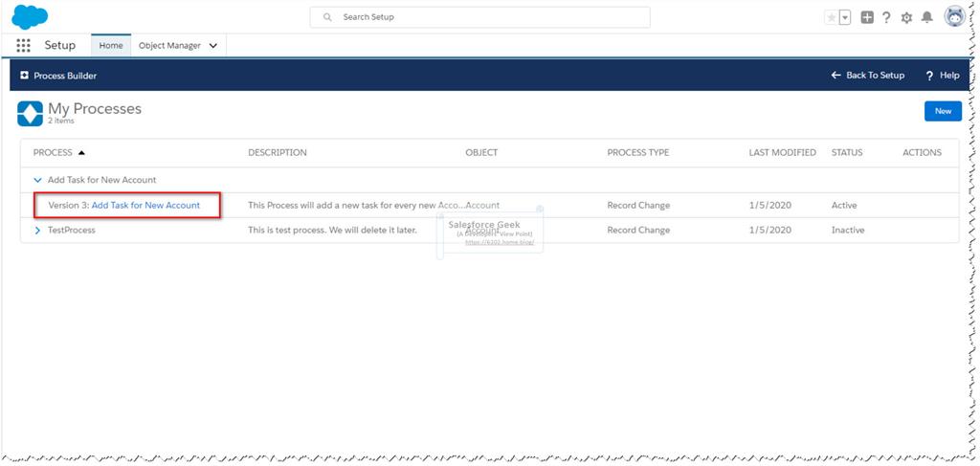Screen dimensions: 980x466
Task: Click the My Processes heading
Action: 95,109
